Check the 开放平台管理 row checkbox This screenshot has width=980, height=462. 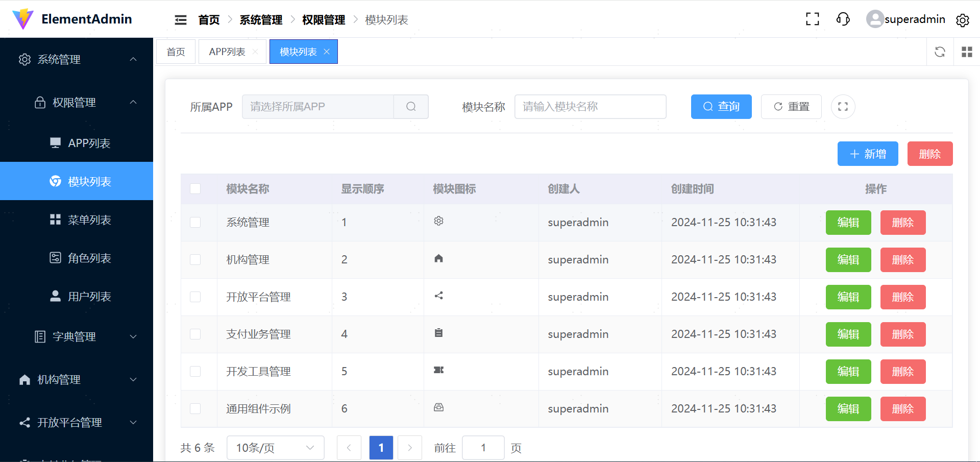point(195,297)
